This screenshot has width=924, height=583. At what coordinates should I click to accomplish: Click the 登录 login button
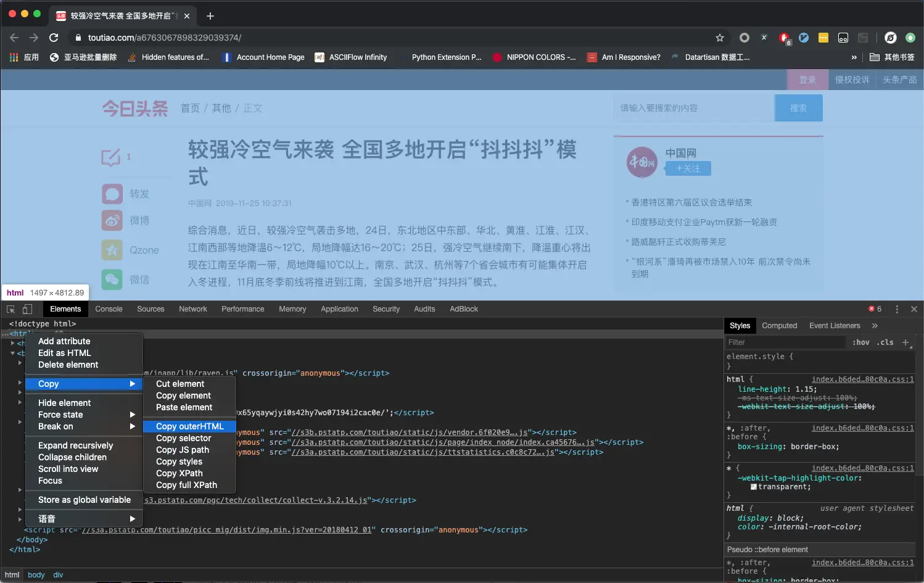pos(807,80)
